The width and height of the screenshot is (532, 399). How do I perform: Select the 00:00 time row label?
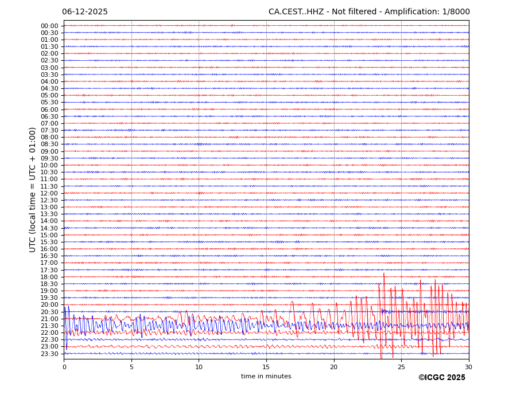coord(49,26)
